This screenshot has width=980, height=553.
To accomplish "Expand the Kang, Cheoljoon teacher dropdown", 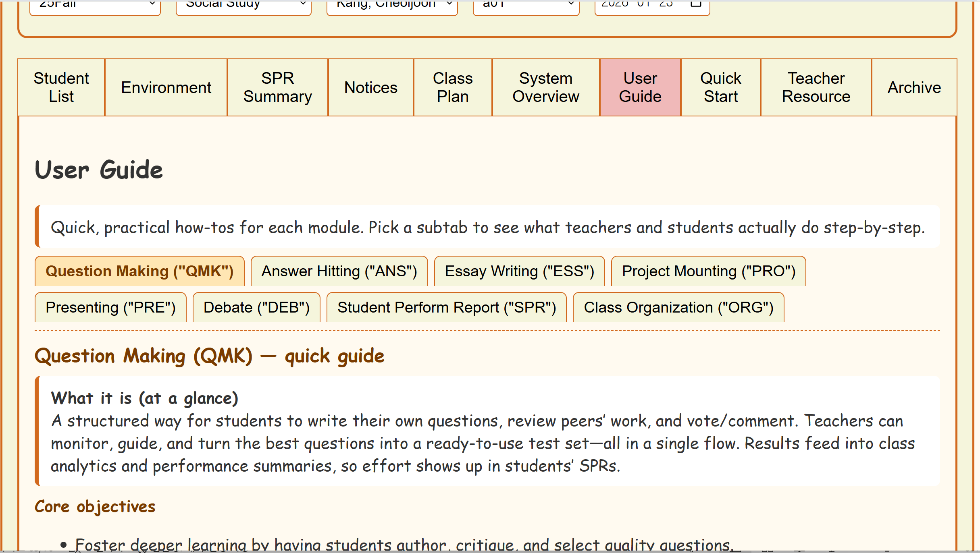I will click(x=392, y=6).
